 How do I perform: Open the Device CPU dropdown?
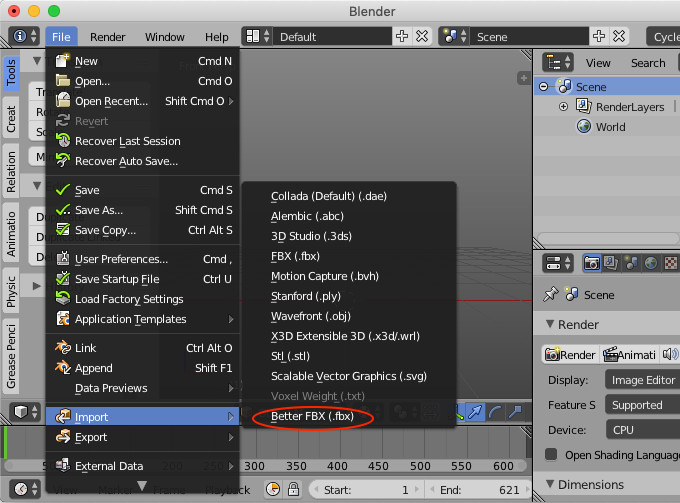click(x=643, y=430)
